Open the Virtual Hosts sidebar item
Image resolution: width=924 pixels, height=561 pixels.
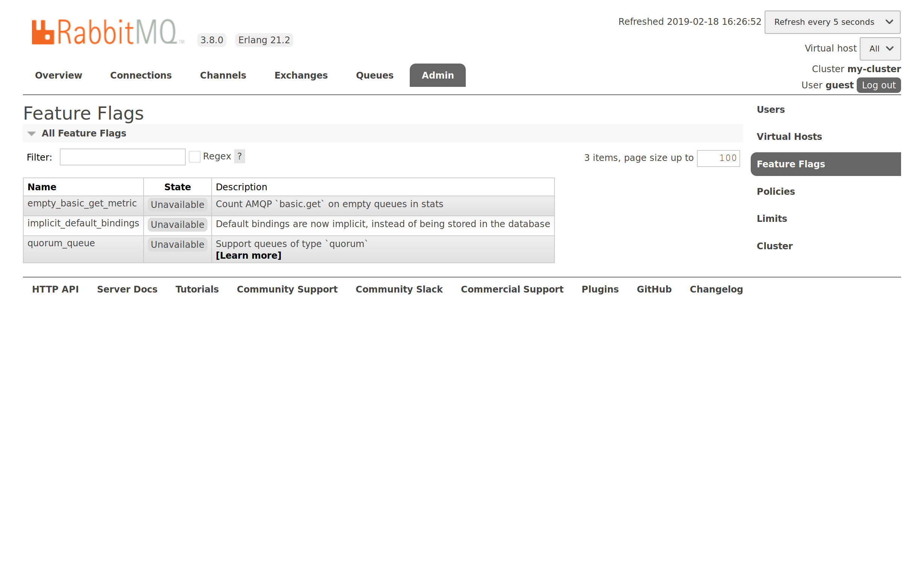tap(789, 137)
